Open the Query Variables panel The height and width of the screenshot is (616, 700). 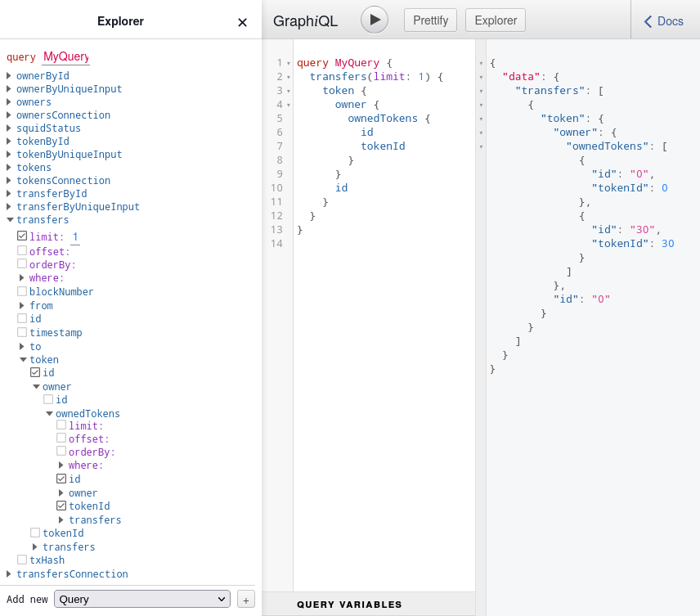(x=349, y=605)
